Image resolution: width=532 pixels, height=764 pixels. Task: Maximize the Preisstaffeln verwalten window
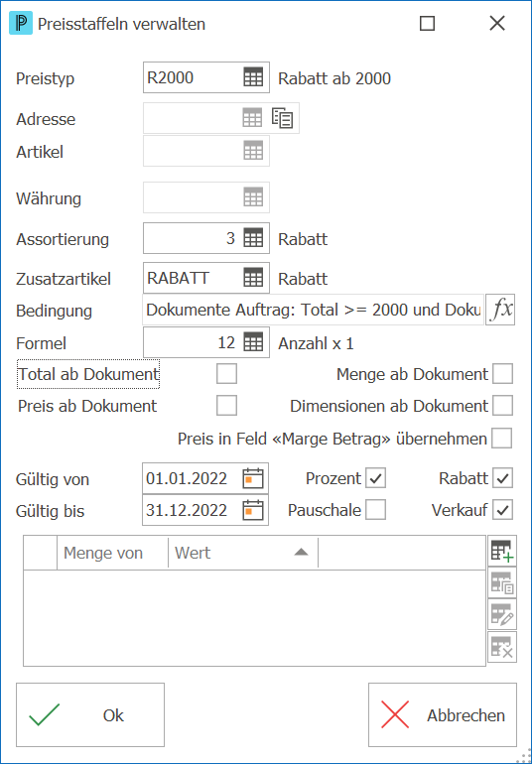[427, 24]
